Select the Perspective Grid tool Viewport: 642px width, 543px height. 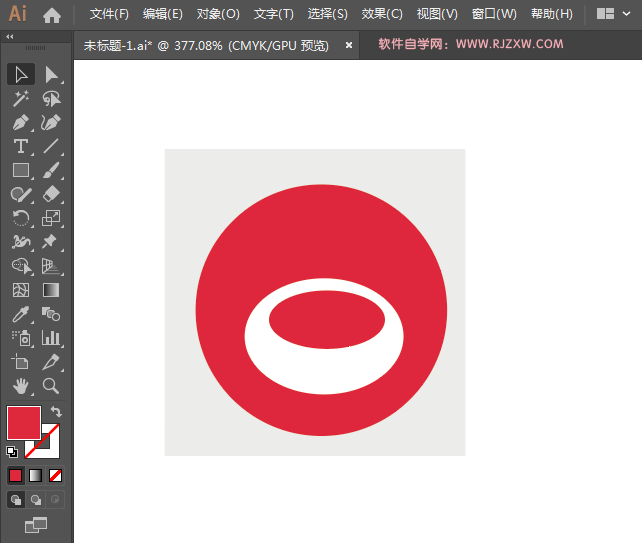[52, 266]
